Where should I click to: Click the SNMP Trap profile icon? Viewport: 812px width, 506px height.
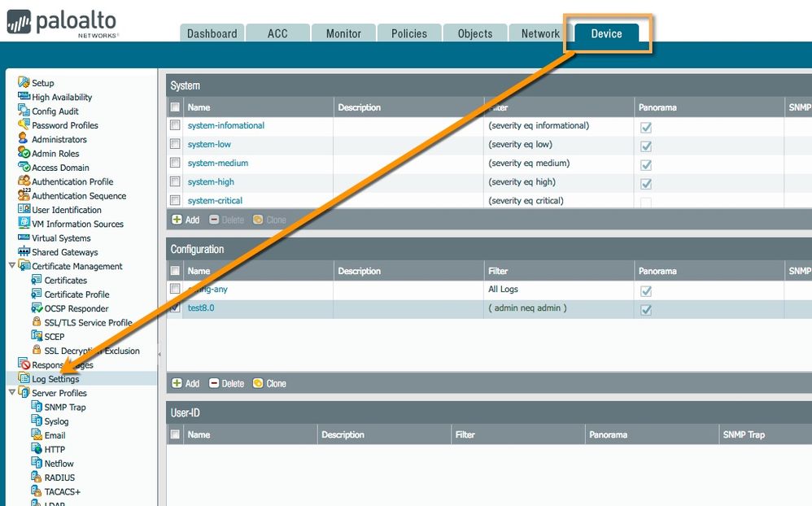[37, 408]
